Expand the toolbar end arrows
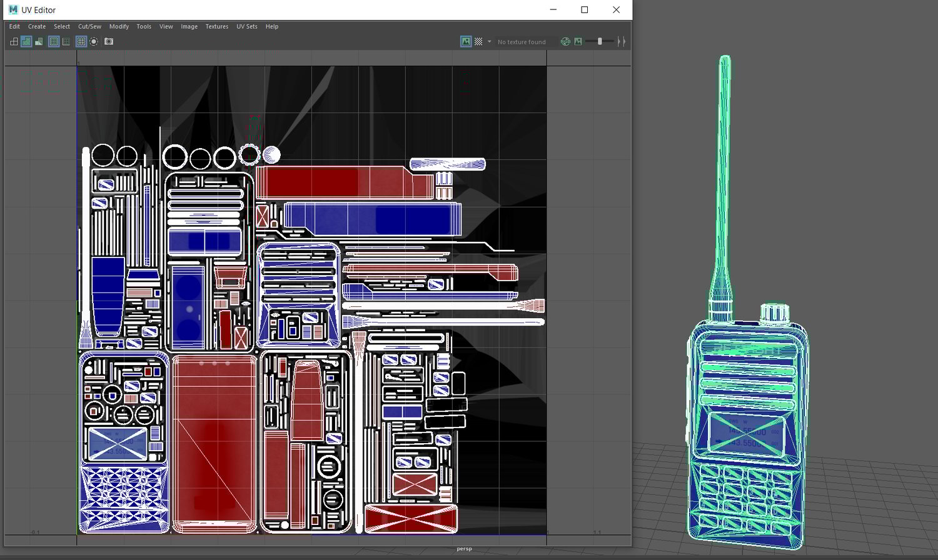This screenshot has width=938, height=560. point(621,42)
